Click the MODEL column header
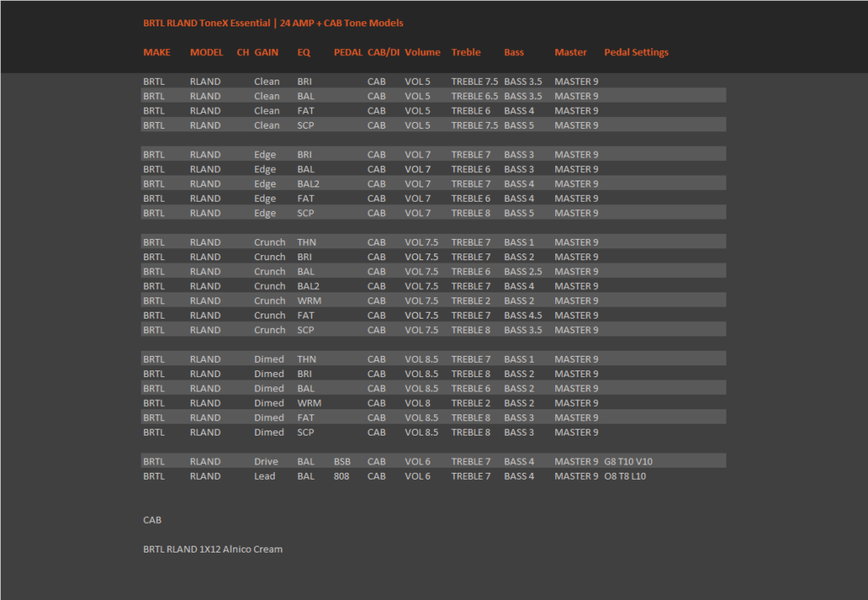 pyautogui.click(x=207, y=52)
